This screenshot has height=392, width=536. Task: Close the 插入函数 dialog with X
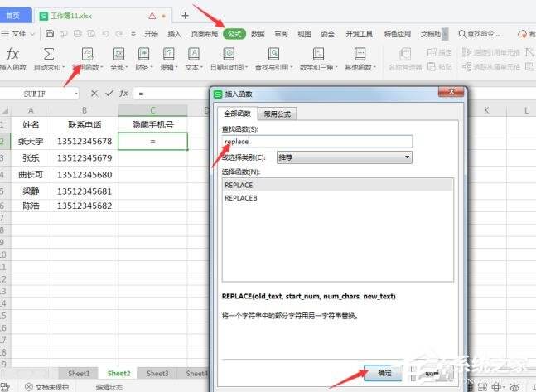451,91
